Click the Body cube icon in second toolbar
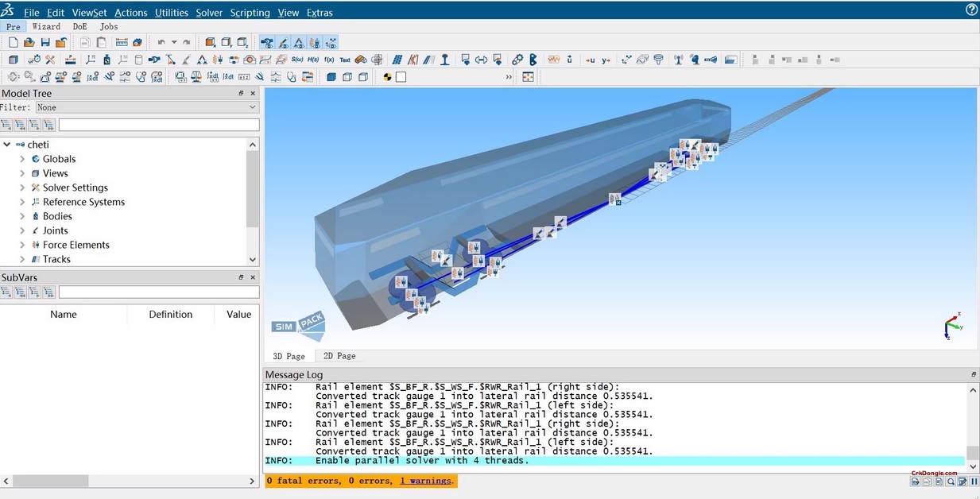 point(14,60)
